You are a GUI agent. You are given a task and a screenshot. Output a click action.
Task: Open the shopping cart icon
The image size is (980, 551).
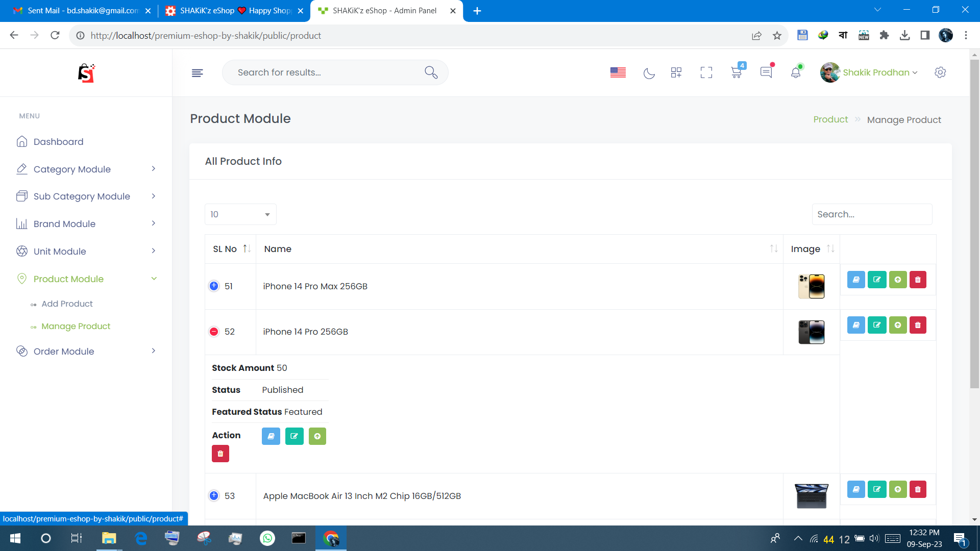click(737, 72)
